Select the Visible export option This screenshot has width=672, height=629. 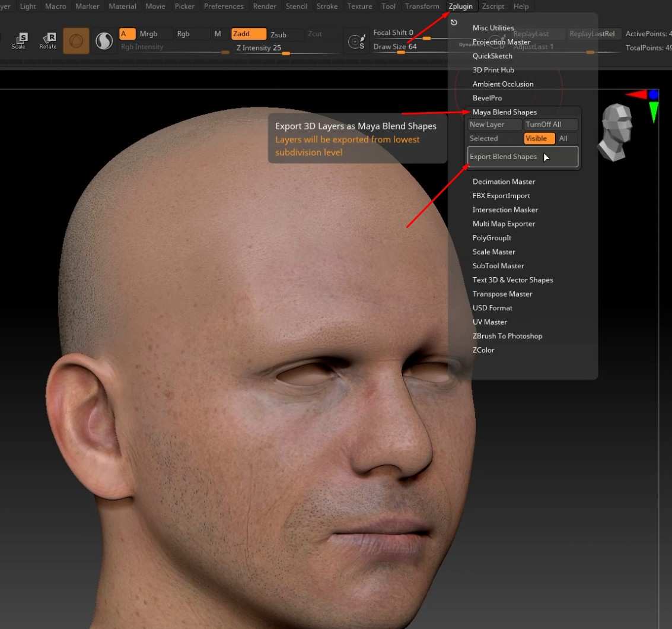pyautogui.click(x=539, y=138)
